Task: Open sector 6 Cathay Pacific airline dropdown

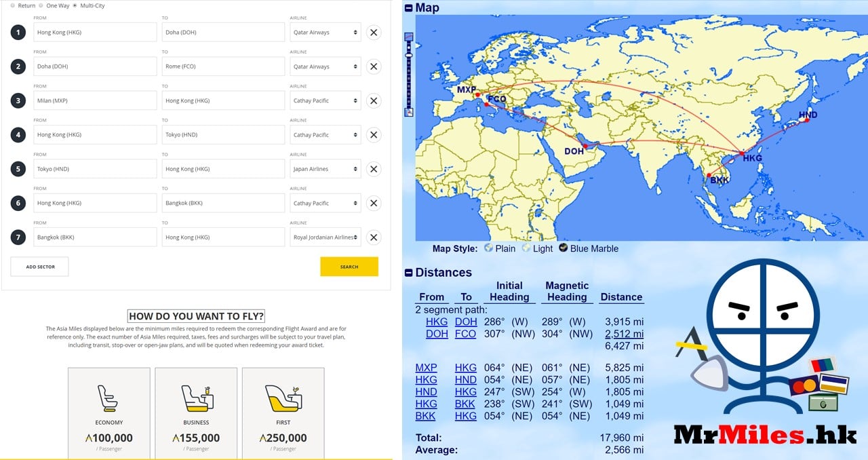Action: coord(325,203)
